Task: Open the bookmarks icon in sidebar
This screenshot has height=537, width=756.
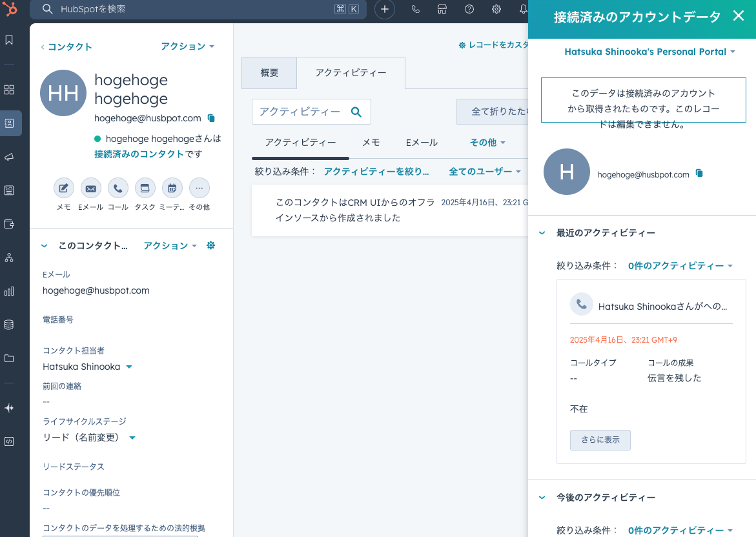Action: click(9, 40)
